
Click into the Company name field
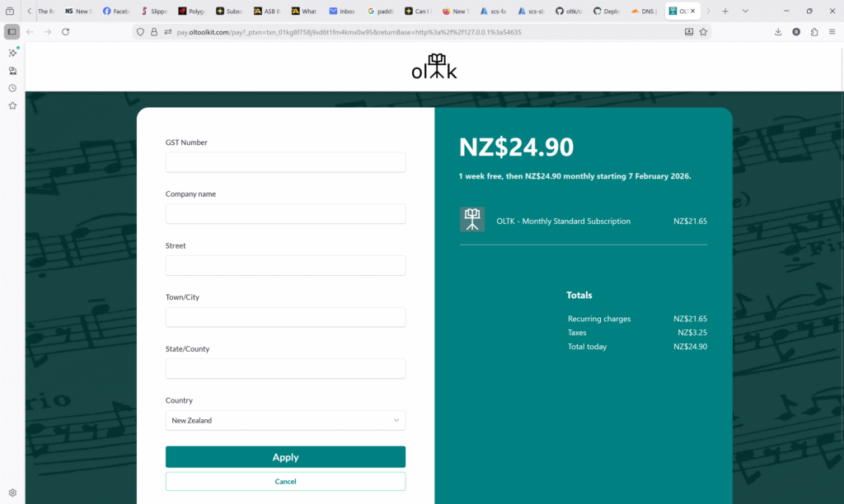[285, 214]
